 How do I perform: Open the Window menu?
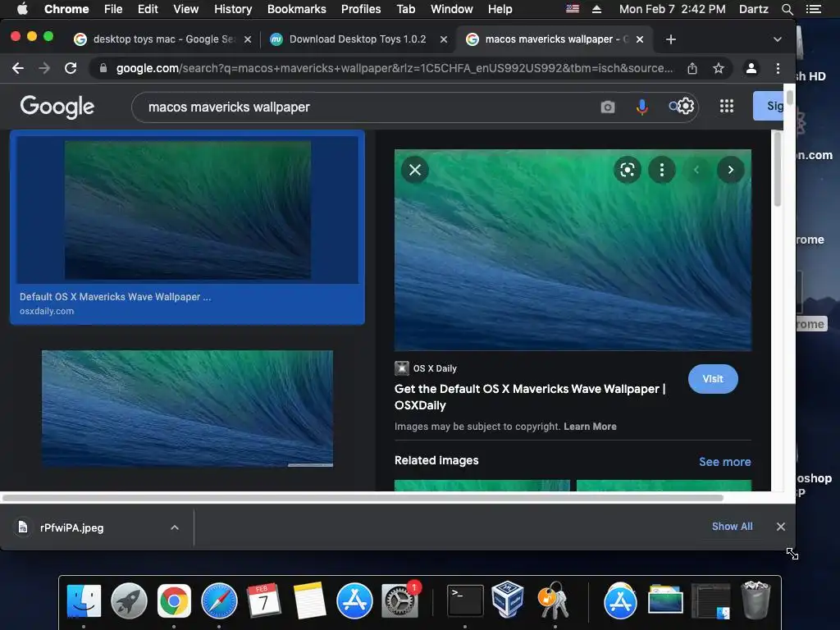coord(452,9)
